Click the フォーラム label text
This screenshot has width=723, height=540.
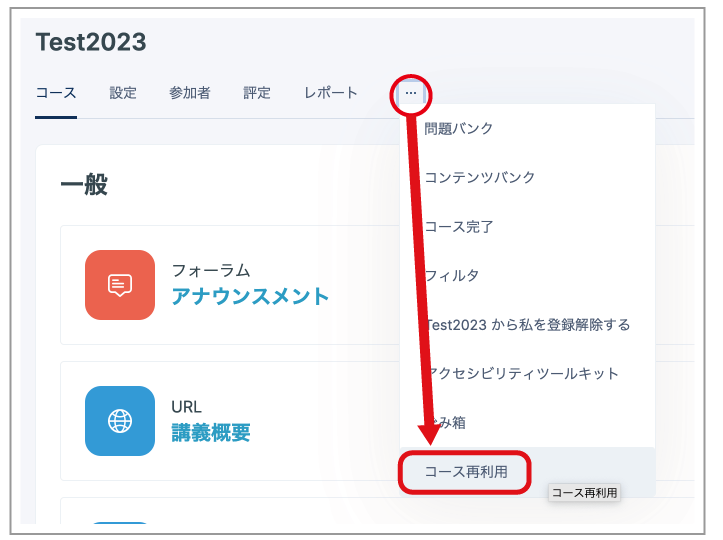pyautogui.click(x=211, y=271)
